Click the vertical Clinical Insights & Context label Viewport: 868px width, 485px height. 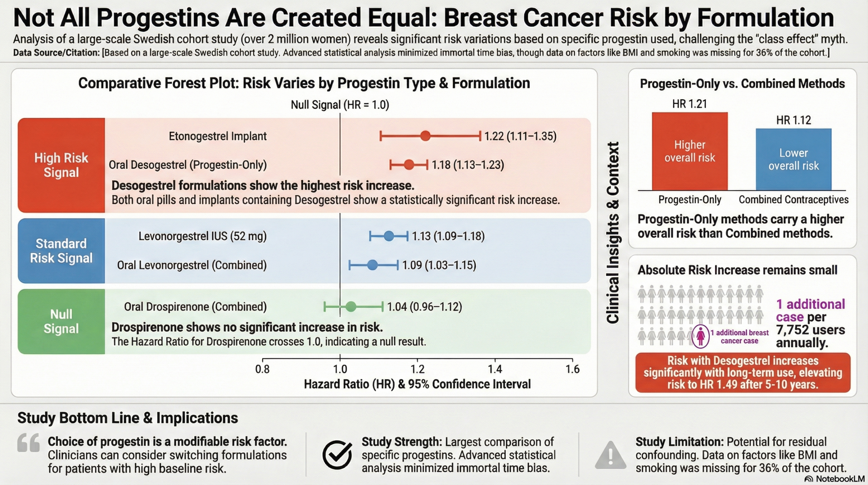point(613,233)
